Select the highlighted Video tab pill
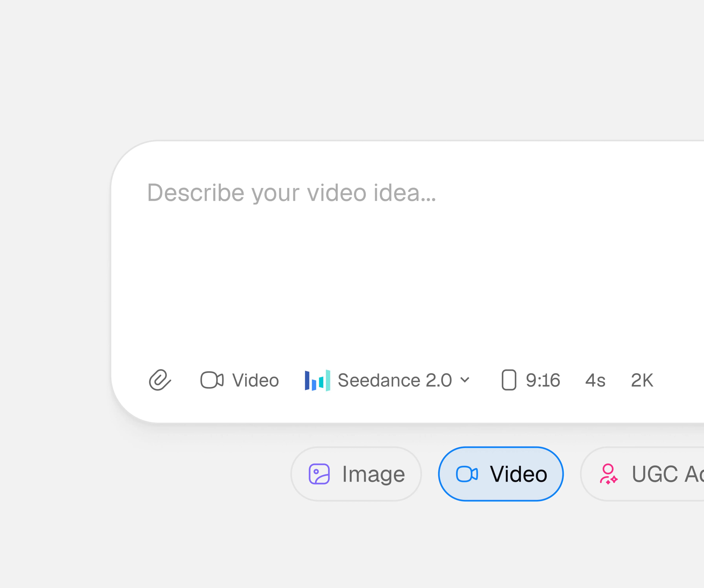The image size is (704, 588). point(501,474)
